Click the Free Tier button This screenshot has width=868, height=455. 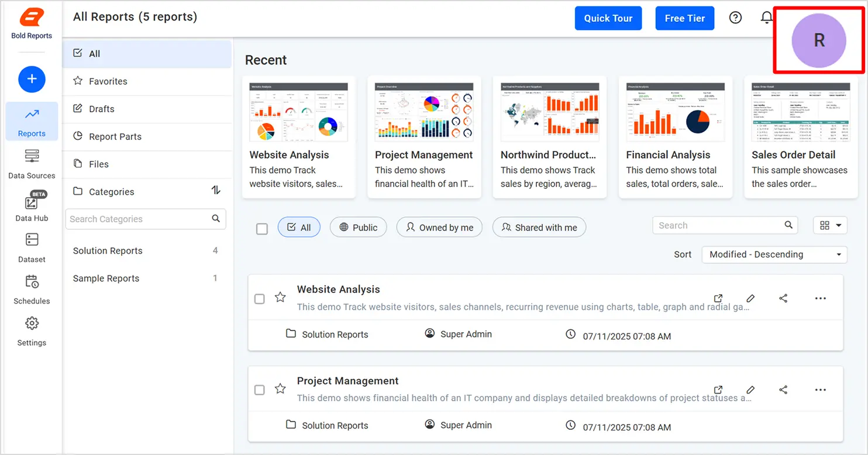(x=684, y=18)
